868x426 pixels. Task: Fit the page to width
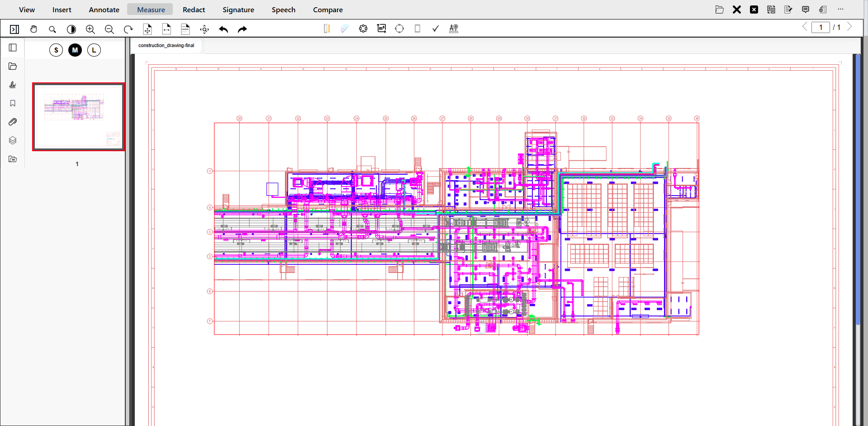point(166,29)
